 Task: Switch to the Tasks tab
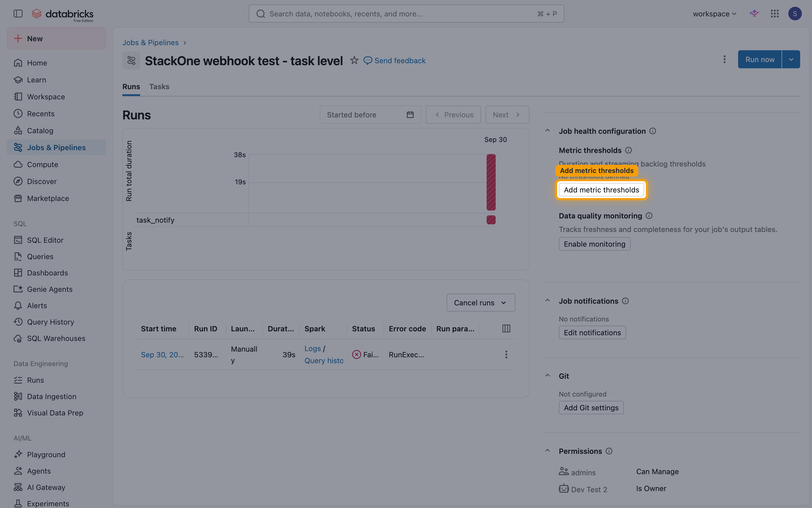point(159,87)
